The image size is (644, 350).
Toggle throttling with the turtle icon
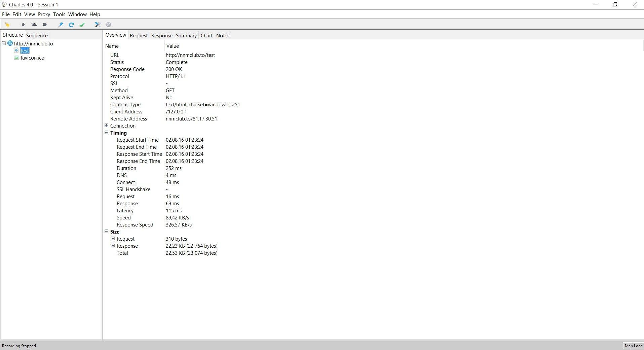click(34, 25)
